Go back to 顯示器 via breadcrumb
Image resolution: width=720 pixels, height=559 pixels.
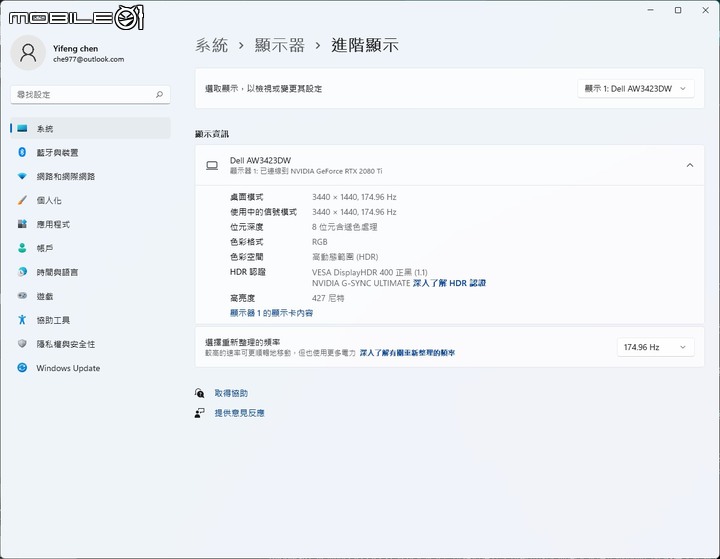[279, 45]
